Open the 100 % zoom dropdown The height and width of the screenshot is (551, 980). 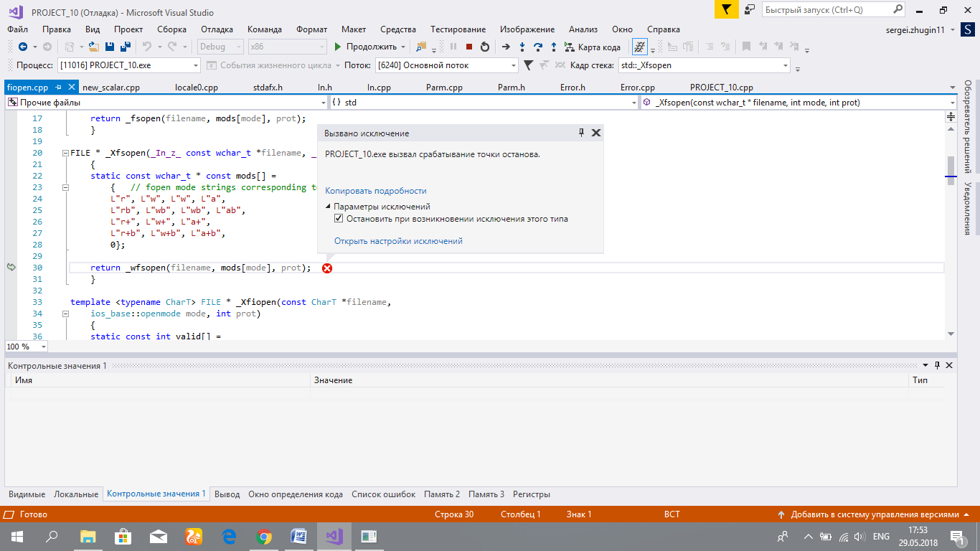point(43,347)
